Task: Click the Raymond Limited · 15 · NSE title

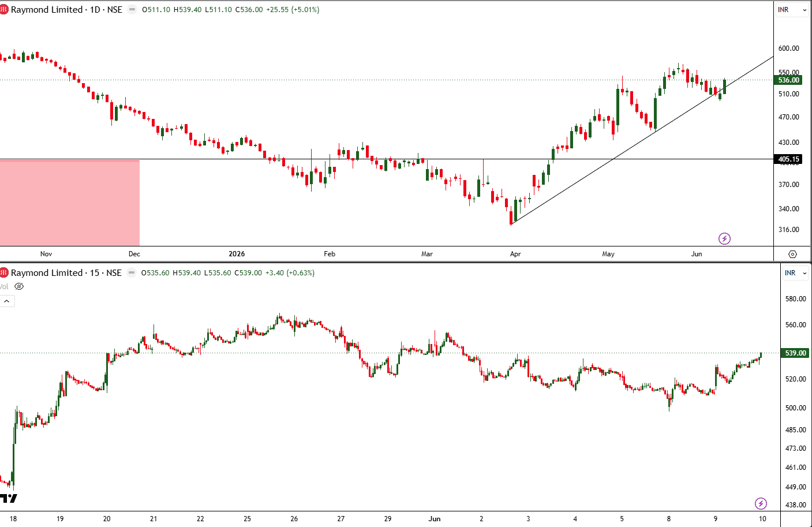Action: (66, 273)
